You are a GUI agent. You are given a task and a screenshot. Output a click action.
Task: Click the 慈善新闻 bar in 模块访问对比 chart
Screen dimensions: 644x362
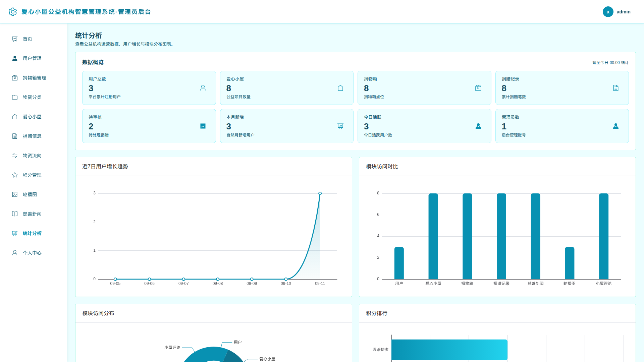[536, 236]
